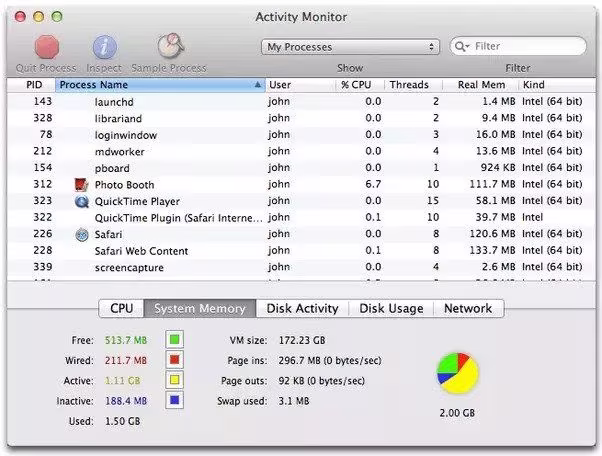Select the pboard process row
Screen dimensions: 602x456
[301, 168]
